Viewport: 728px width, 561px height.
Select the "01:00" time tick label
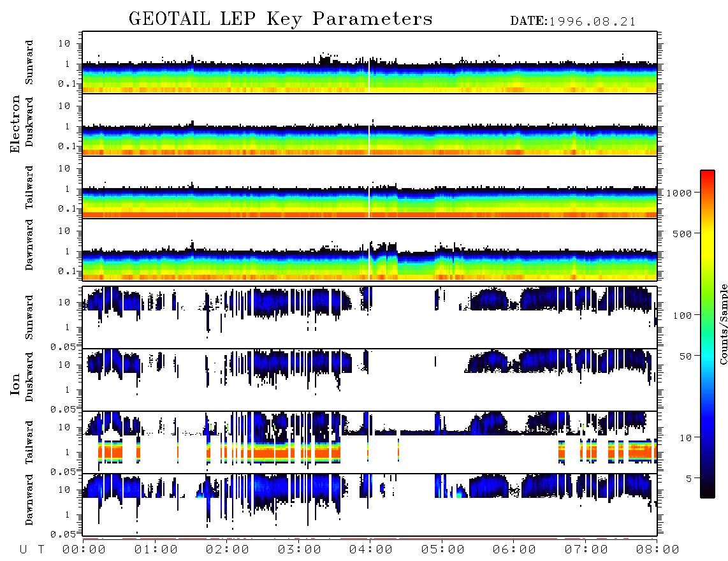tap(156, 550)
